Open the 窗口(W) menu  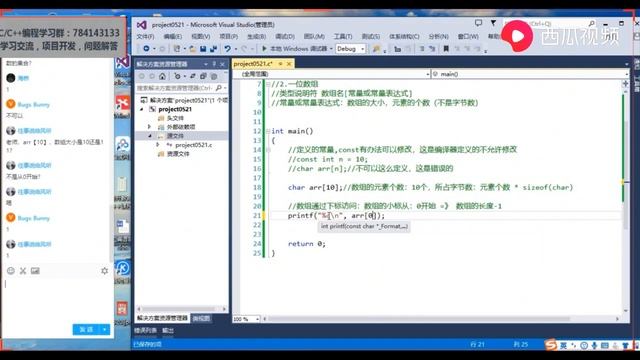tap(468, 36)
